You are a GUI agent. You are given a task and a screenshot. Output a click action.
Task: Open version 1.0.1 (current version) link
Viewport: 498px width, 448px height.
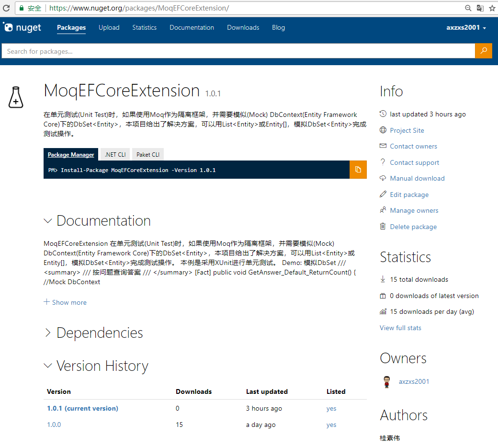click(x=82, y=408)
